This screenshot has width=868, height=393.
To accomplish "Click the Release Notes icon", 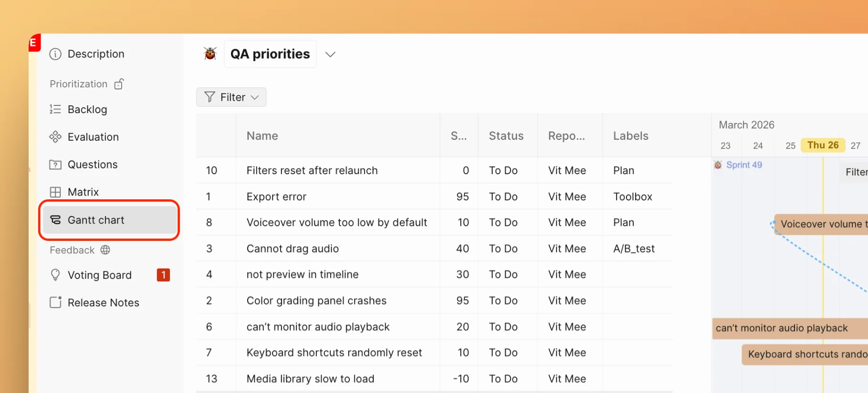I will pos(55,302).
